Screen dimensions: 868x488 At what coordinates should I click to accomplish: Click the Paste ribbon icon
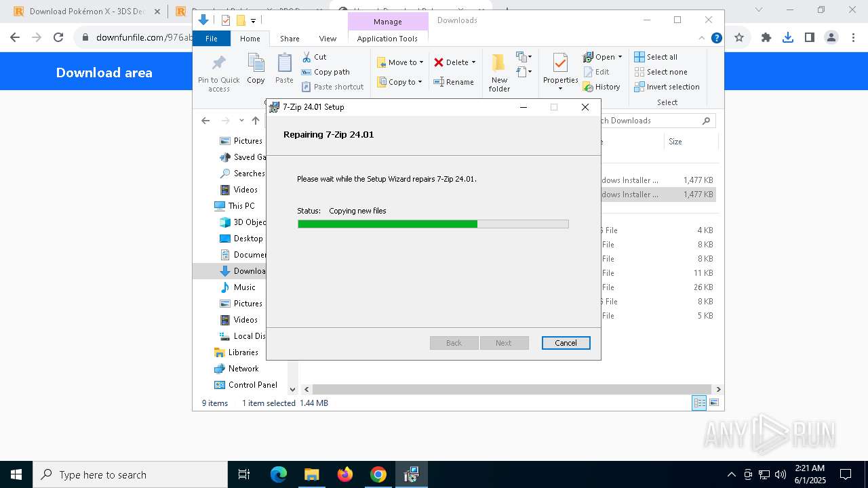click(284, 63)
